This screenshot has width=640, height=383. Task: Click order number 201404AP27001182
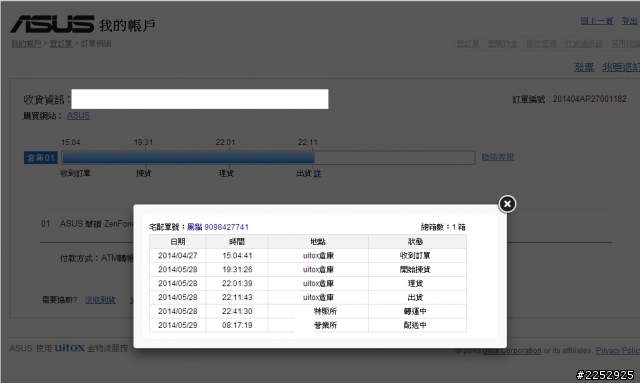click(589, 99)
